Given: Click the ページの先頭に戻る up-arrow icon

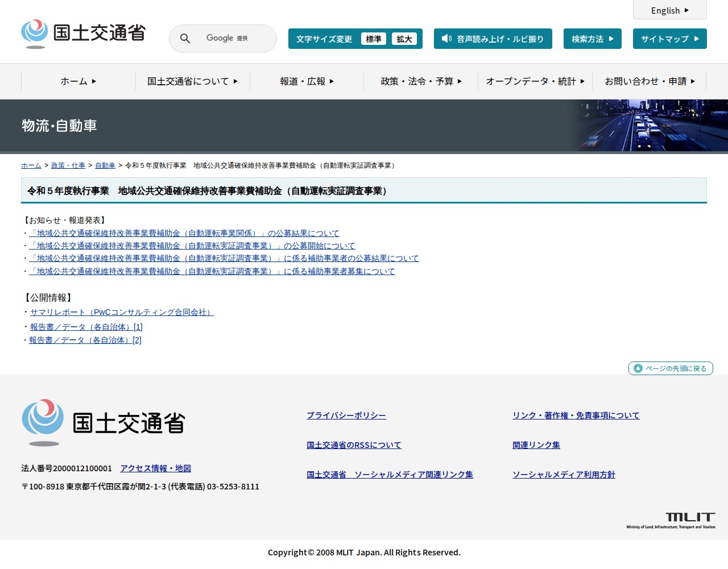Looking at the screenshot, I should (x=638, y=368).
